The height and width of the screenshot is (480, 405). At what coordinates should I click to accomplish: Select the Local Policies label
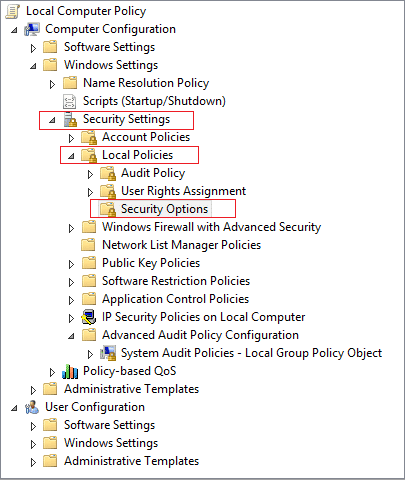137,155
